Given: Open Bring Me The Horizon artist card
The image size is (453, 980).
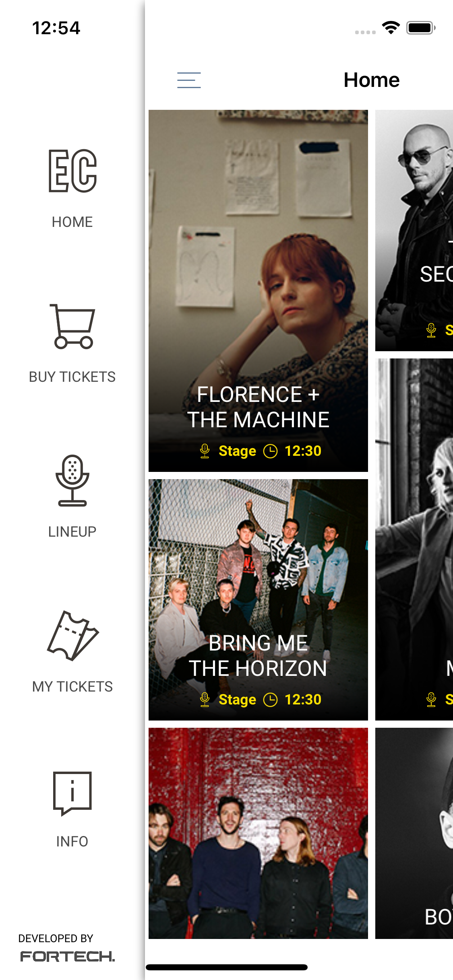Looking at the screenshot, I should [258, 599].
